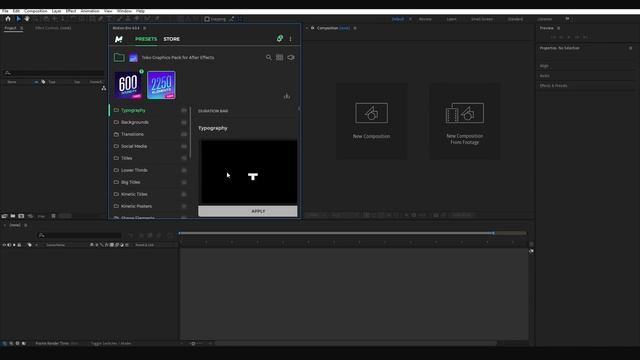Image resolution: width=640 pixels, height=360 pixels.
Task: Toggle the lock column switch in timeline
Action: (19, 245)
